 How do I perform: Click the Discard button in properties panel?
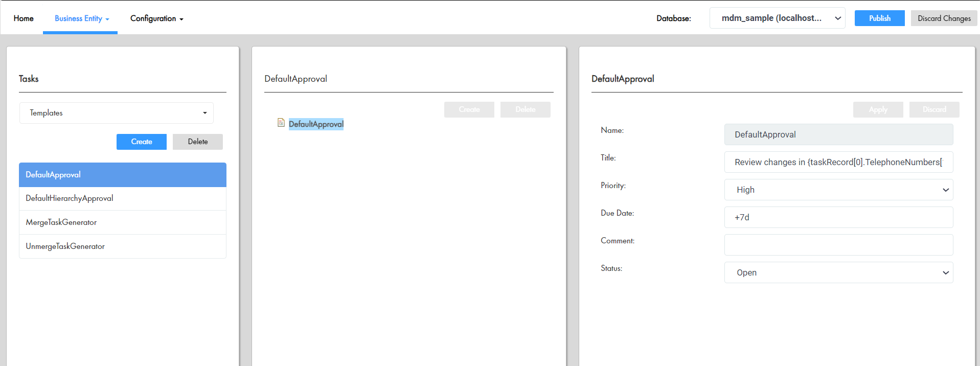pyautogui.click(x=935, y=109)
